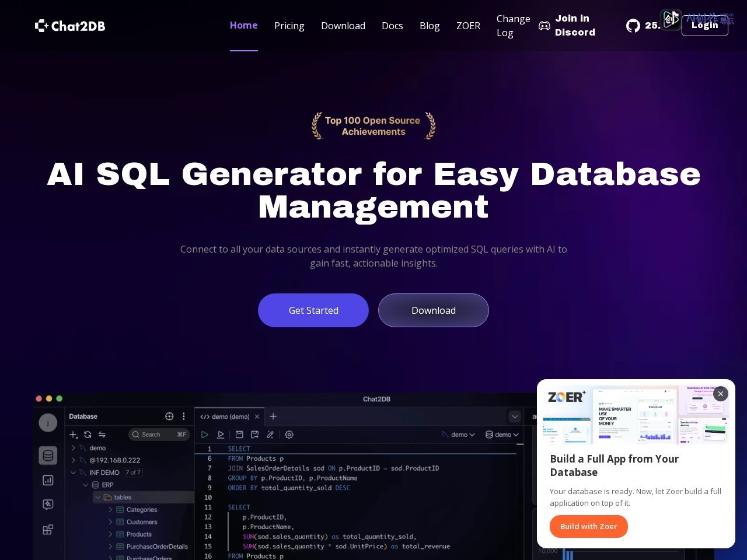
Task: Open the AI chat icon in the app sidebar
Action: (x=48, y=505)
